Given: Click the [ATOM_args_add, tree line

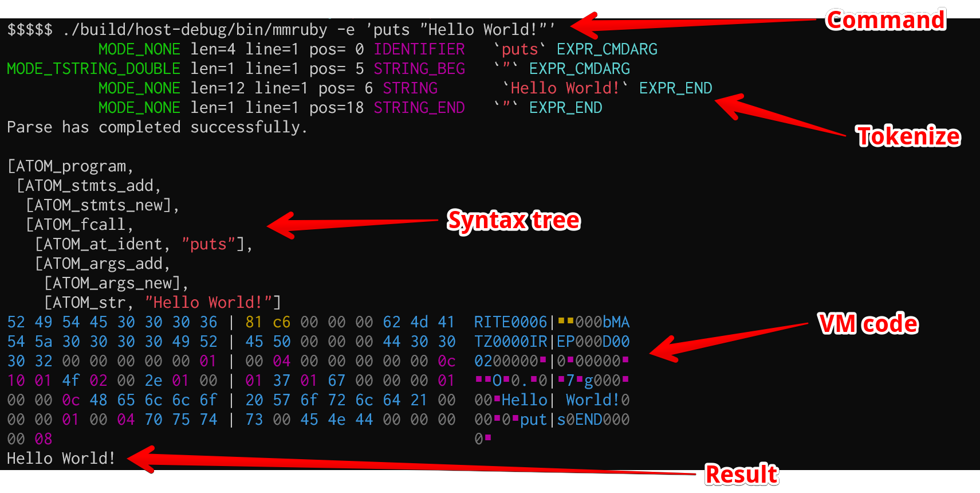Looking at the screenshot, I should pyautogui.click(x=103, y=264).
